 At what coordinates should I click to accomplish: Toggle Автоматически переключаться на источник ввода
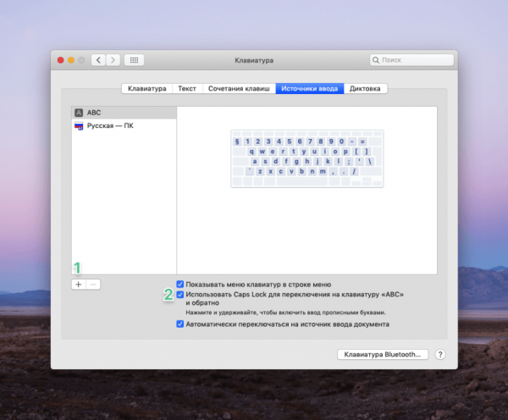click(180, 324)
